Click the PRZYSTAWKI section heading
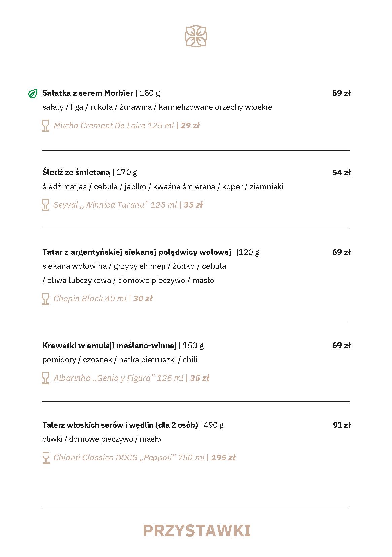 click(x=197, y=531)
